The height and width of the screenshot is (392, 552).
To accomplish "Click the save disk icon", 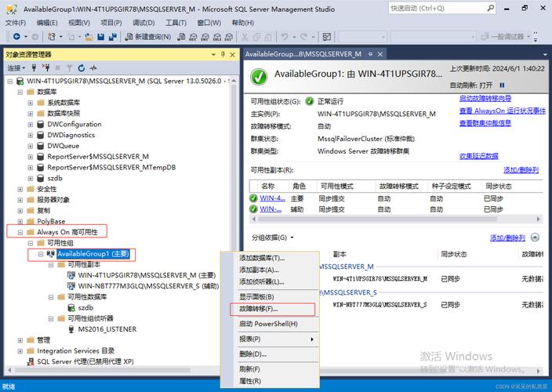I will [100, 37].
